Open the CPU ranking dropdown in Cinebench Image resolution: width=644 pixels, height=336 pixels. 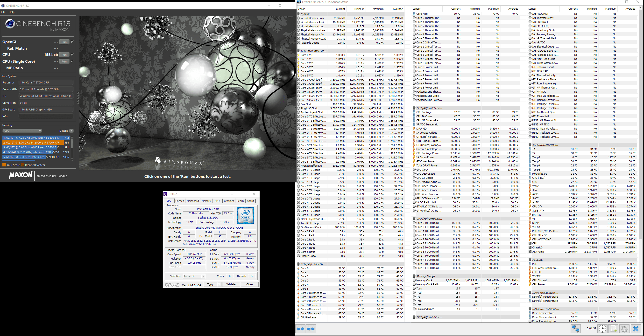(22, 131)
